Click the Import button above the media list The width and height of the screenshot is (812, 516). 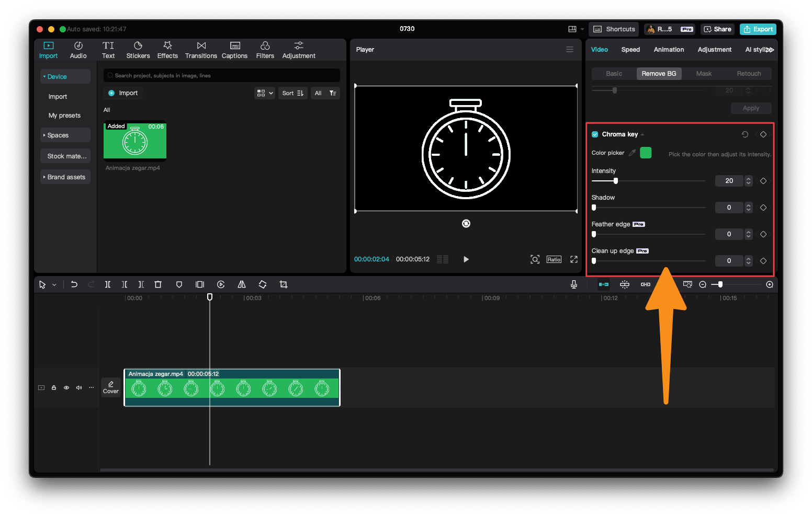[x=123, y=93]
